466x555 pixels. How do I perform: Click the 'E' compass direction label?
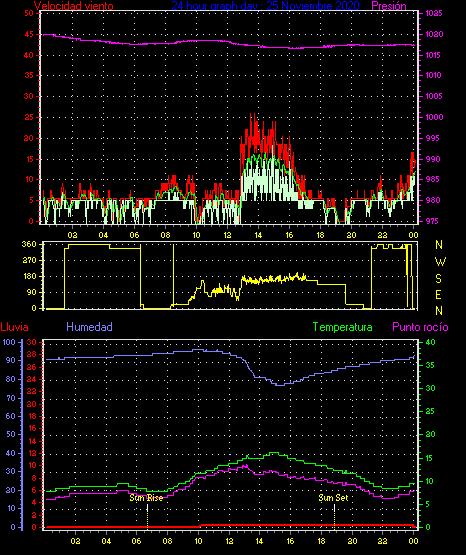pyautogui.click(x=438, y=295)
